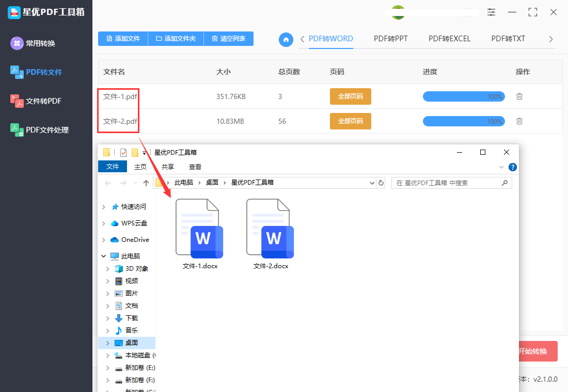This screenshot has height=392, width=568.
Task: Expand the 快速访问 tree node
Action: [x=104, y=207]
